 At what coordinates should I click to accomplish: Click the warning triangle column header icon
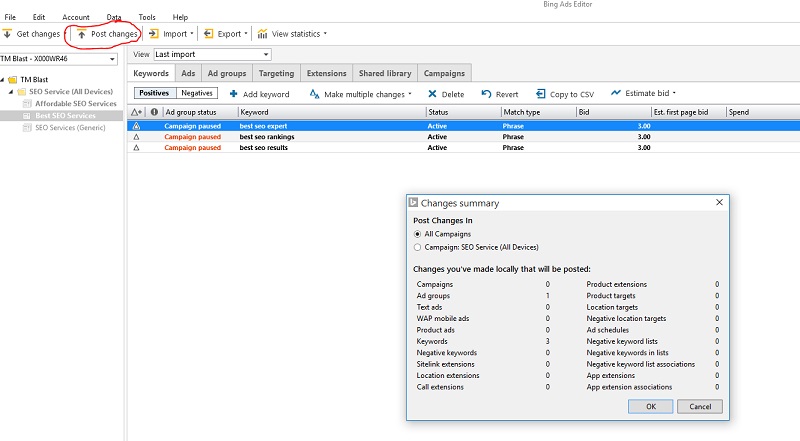coord(137,112)
